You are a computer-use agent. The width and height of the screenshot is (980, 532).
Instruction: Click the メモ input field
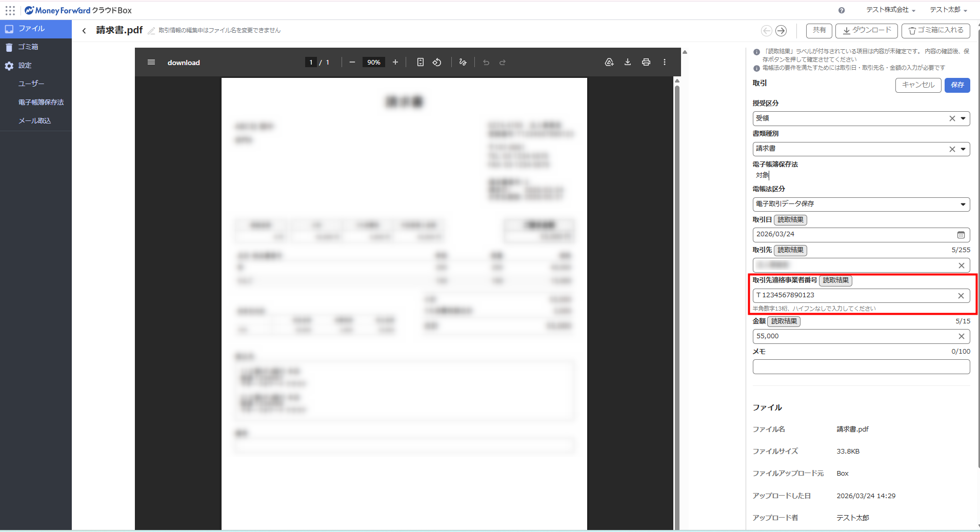point(861,366)
